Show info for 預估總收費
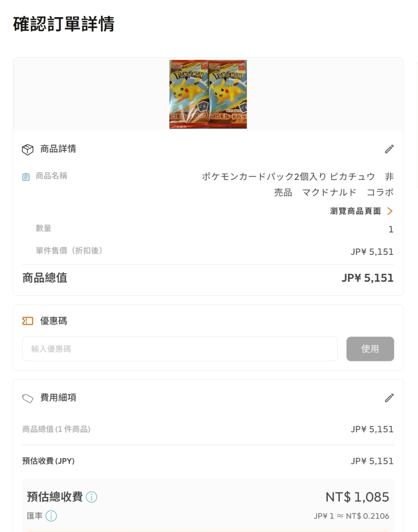The width and height of the screenshot is (418, 532). pyautogui.click(x=92, y=497)
